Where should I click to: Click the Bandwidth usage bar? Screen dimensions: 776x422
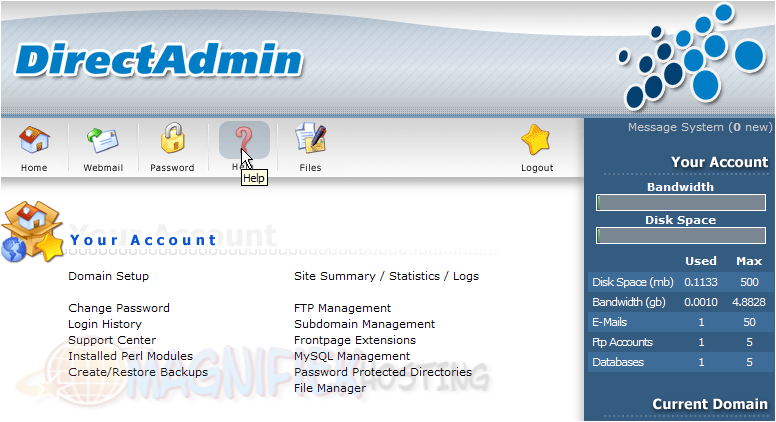pos(680,202)
